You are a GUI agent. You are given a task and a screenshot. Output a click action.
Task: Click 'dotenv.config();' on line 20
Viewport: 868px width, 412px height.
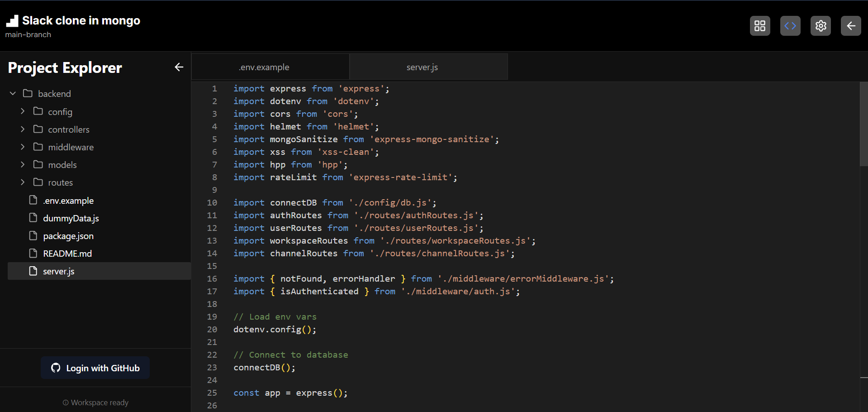(x=275, y=330)
